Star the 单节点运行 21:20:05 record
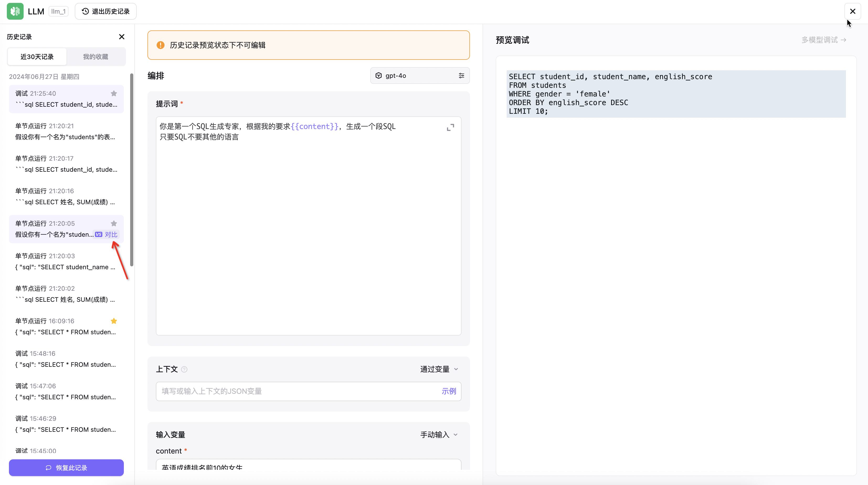868x485 pixels. pos(114,223)
